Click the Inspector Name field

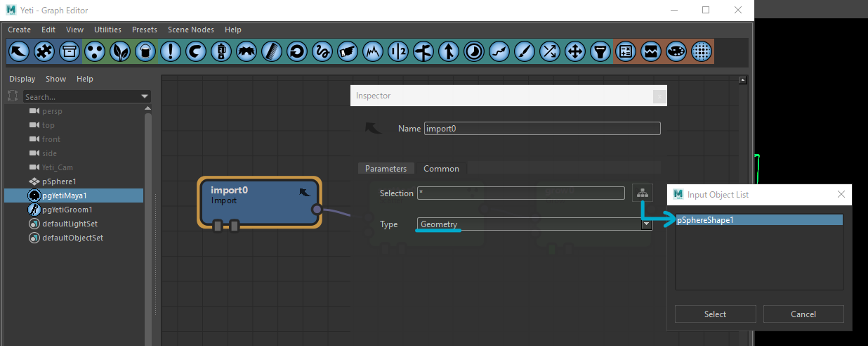[x=542, y=129]
